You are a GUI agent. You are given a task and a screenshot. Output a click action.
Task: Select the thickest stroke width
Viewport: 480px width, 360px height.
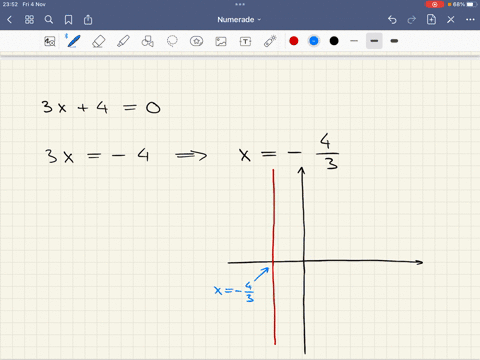(394, 41)
